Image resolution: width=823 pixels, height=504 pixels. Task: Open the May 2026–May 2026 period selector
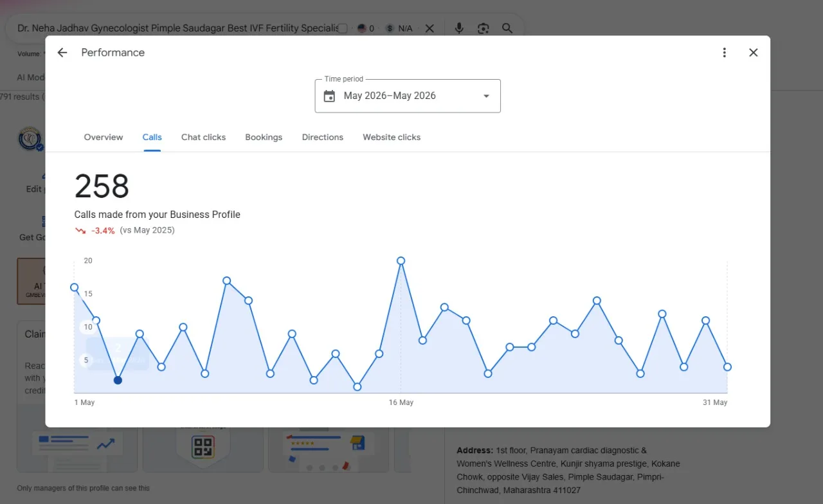408,96
